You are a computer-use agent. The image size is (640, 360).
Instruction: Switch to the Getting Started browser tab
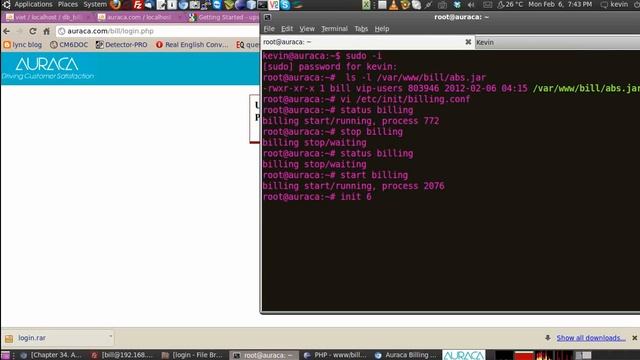(223, 18)
